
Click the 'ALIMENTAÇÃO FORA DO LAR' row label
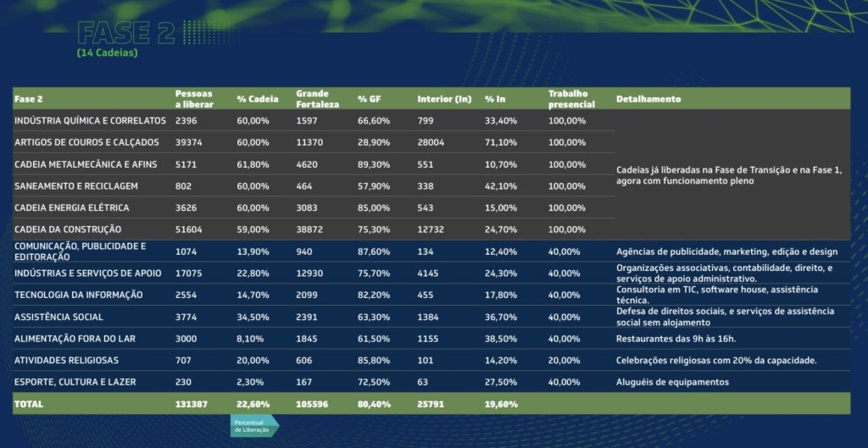coord(75,338)
